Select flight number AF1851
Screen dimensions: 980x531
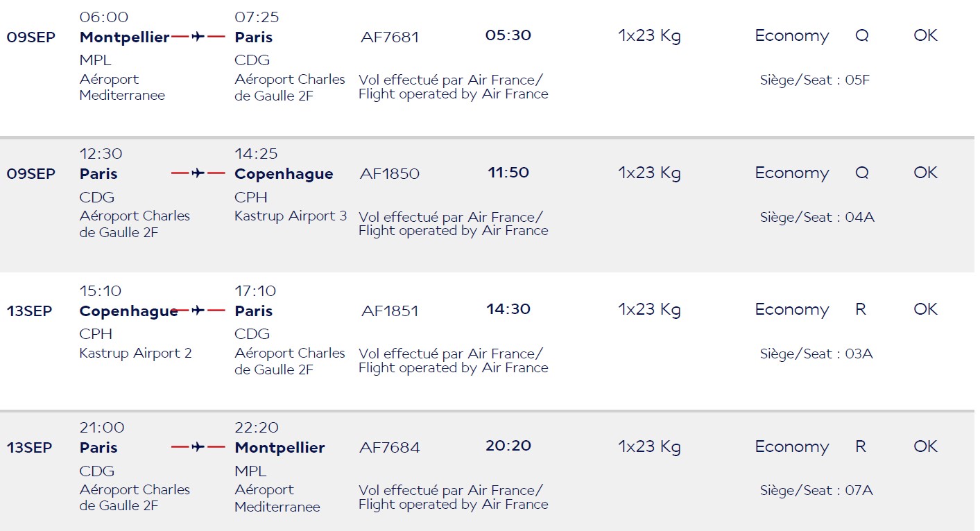[390, 311]
